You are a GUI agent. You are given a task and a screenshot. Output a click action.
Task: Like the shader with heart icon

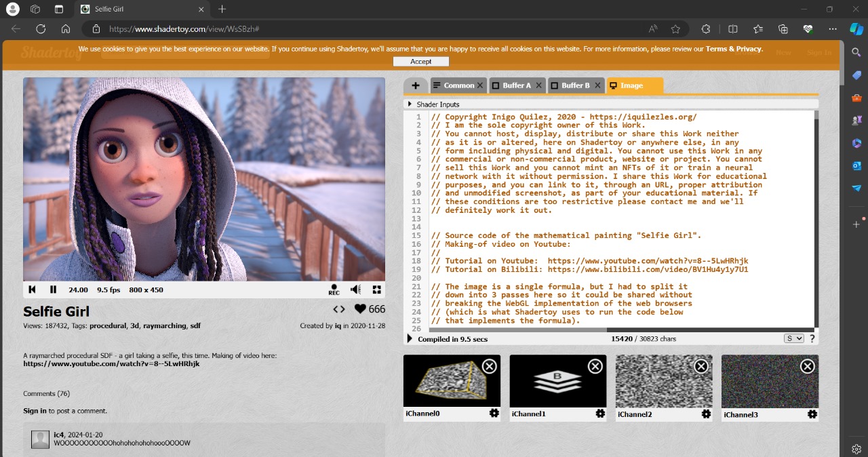[x=360, y=309]
